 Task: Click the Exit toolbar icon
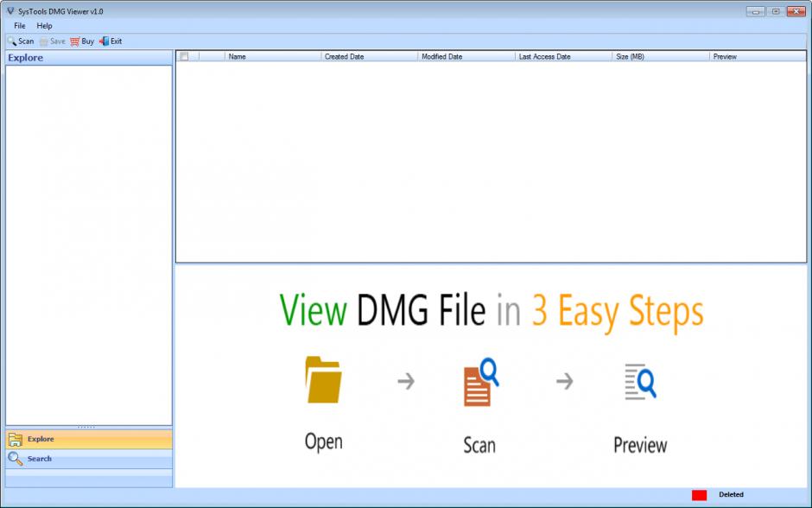click(104, 41)
